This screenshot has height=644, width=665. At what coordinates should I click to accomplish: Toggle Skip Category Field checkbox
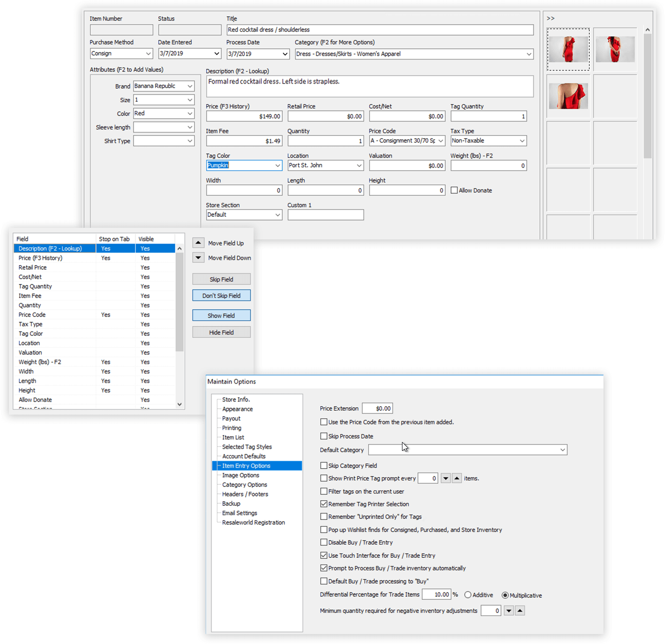pos(324,466)
